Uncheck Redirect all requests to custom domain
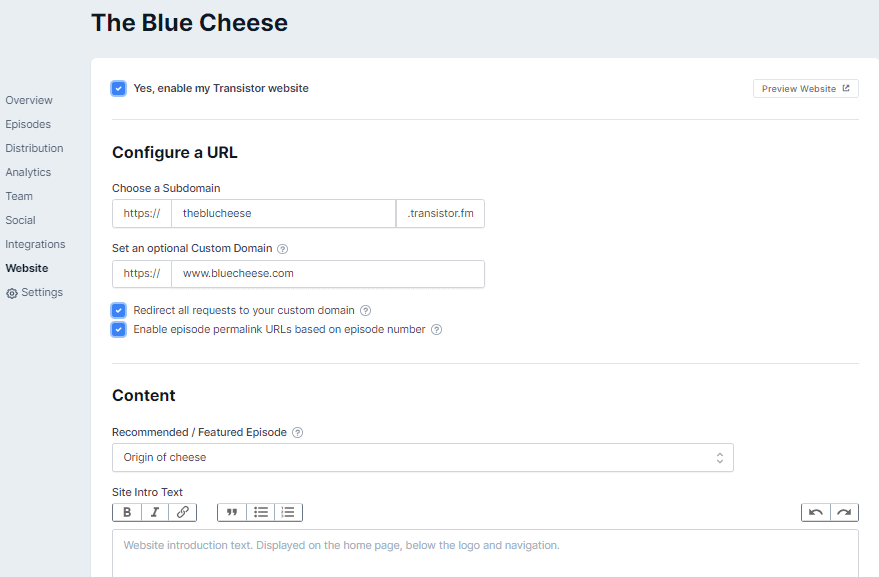The image size is (879, 577). pos(118,311)
